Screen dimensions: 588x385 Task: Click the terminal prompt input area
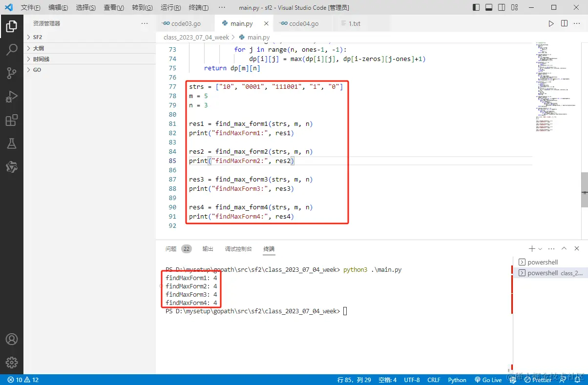pos(345,311)
